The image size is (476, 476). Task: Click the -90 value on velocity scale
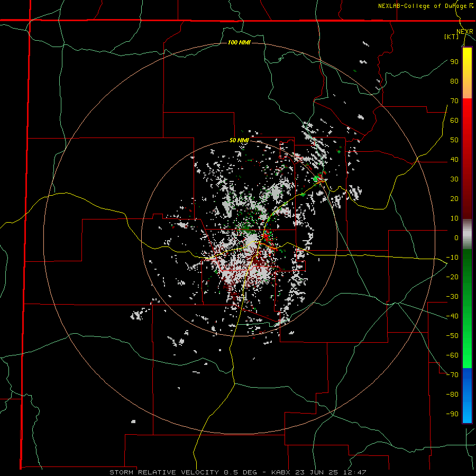tap(452, 414)
